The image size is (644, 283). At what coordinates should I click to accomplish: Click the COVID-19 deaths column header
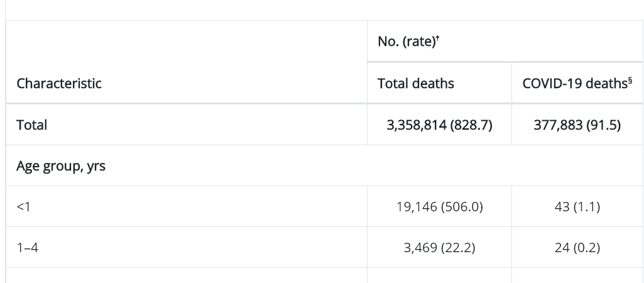tap(577, 83)
